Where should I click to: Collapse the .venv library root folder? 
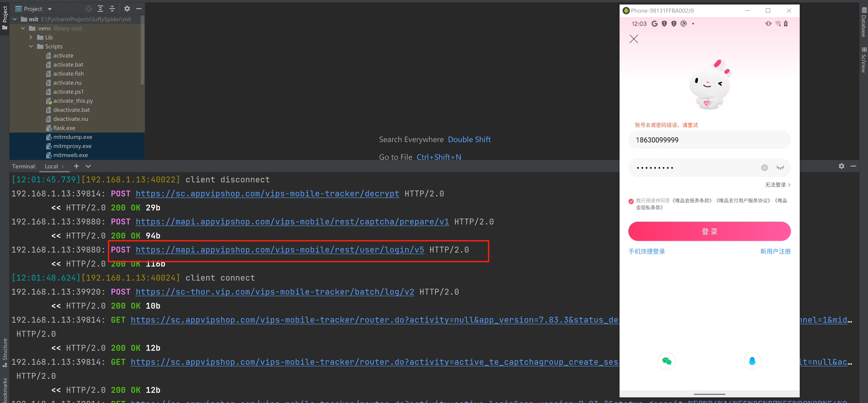[x=23, y=28]
